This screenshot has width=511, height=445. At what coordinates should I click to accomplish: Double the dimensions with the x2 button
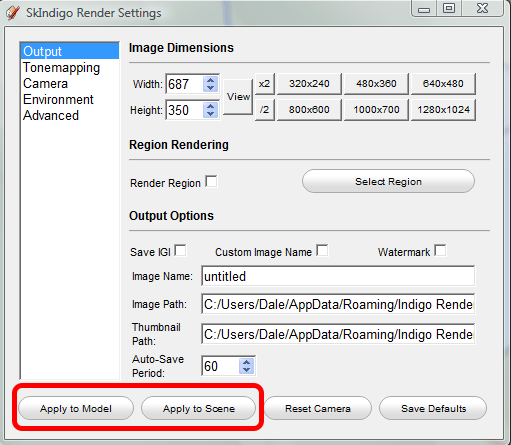[x=264, y=84]
